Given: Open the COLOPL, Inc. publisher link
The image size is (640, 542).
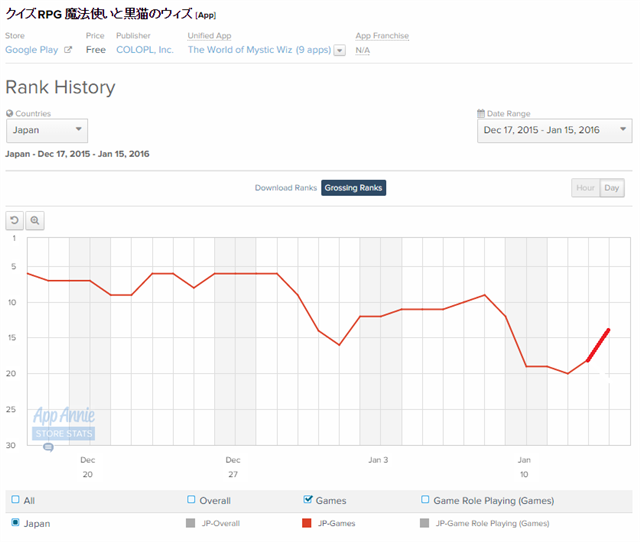Looking at the screenshot, I should pos(144,50).
